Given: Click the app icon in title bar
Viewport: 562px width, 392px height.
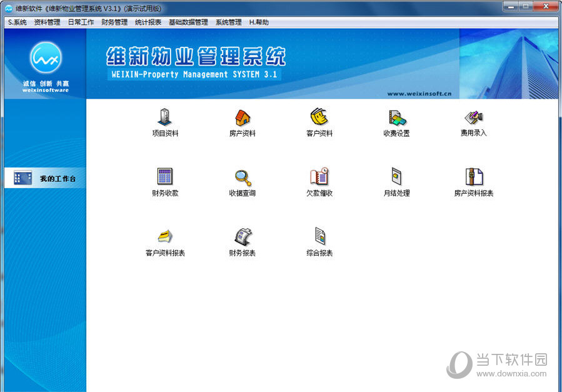Looking at the screenshot, I should 9,8.
